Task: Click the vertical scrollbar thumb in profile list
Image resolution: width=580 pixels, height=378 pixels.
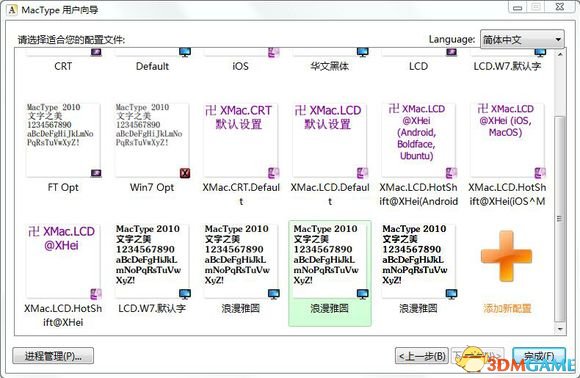Action: (x=560, y=219)
